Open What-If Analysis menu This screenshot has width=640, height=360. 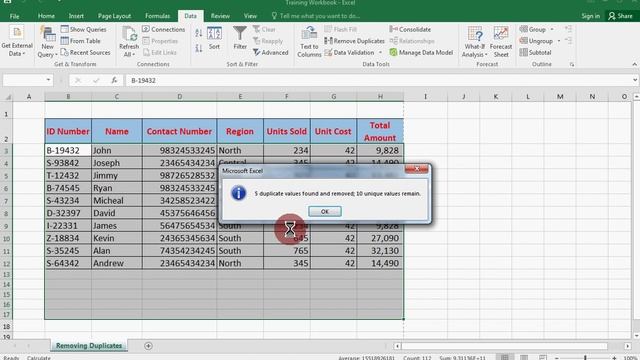coord(475,42)
